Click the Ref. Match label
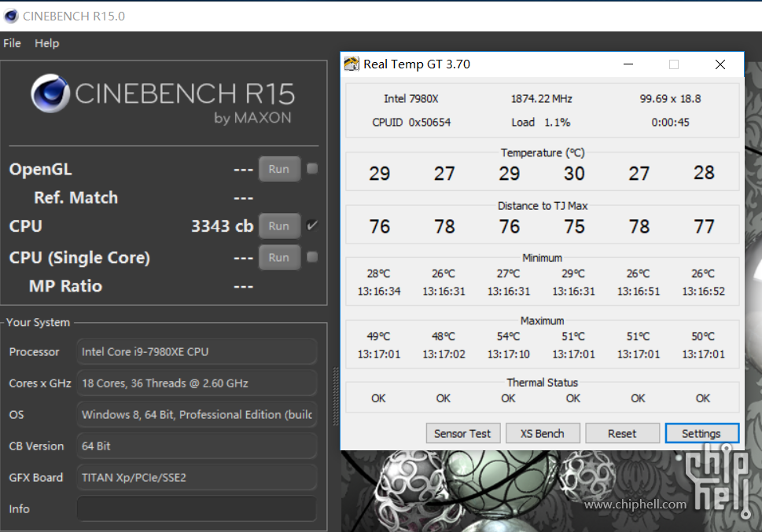762x532 pixels. pyautogui.click(x=75, y=198)
